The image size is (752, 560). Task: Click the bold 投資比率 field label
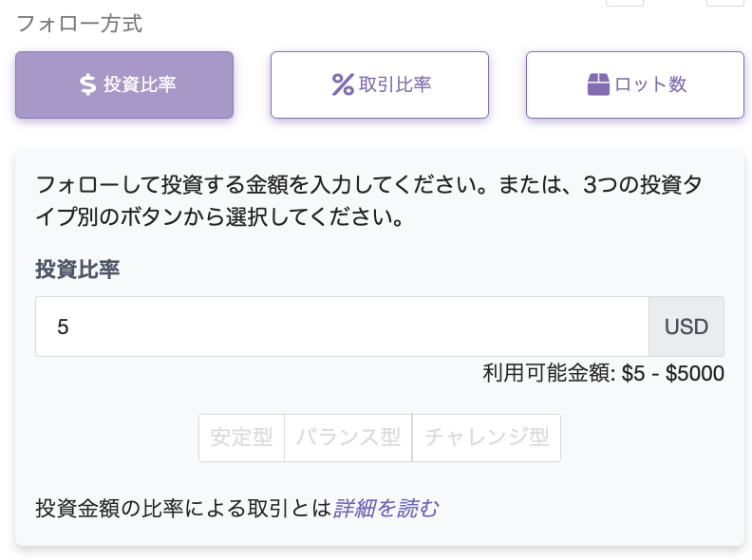pos(77,269)
